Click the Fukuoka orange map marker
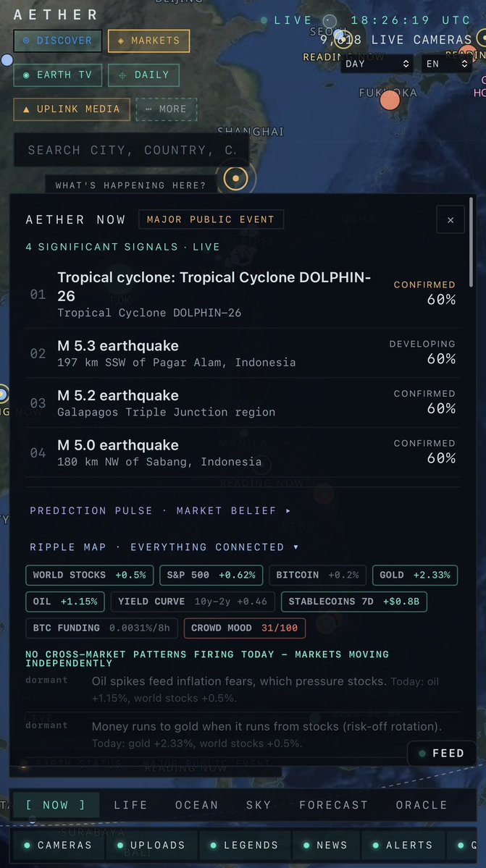Viewport: 486px width, 868px height. click(x=390, y=100)
